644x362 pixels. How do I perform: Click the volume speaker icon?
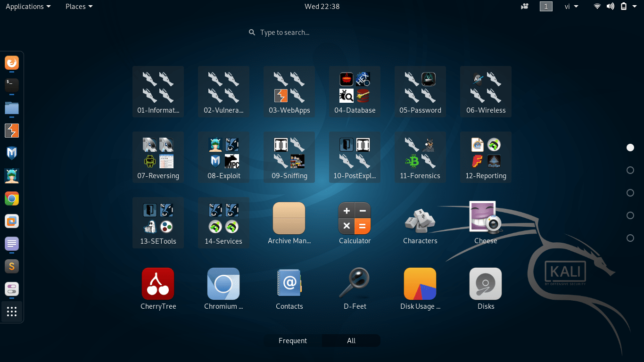611,6
